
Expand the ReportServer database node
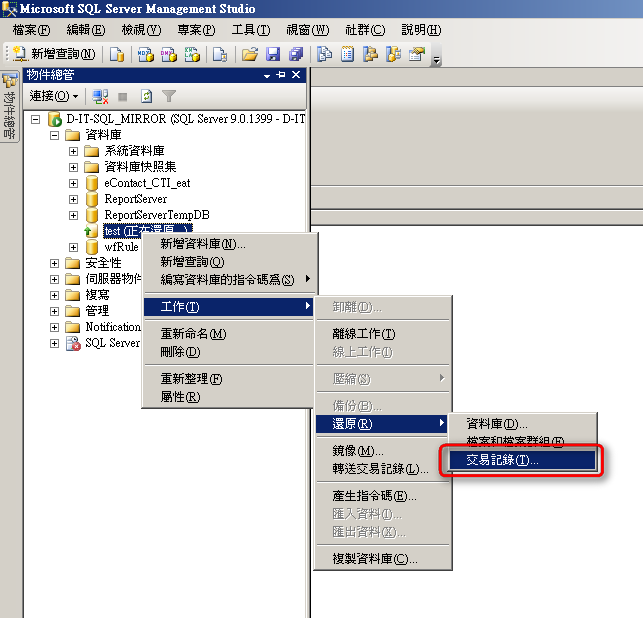[73, 199]
